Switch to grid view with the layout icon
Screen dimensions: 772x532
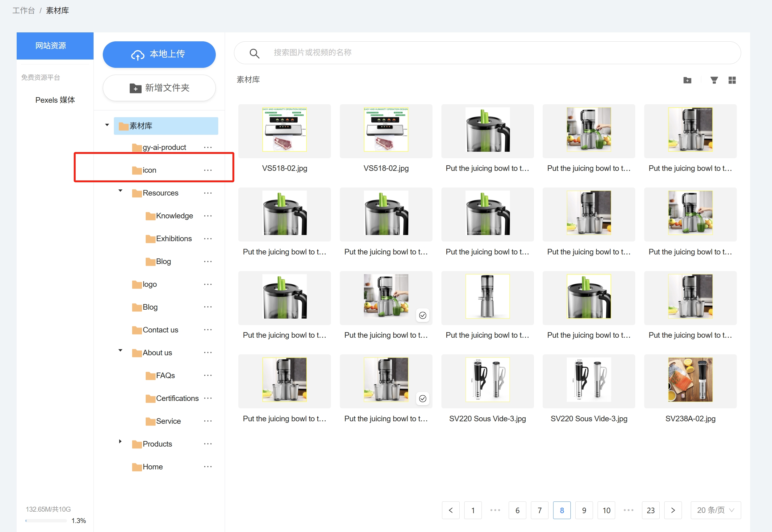(732, 80)
